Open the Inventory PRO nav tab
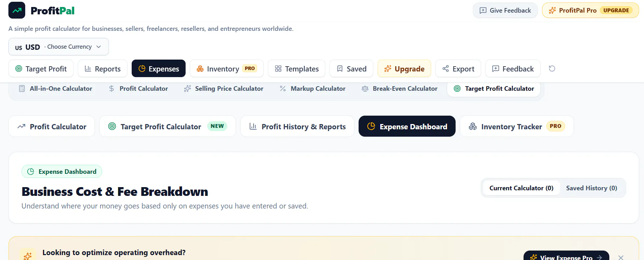The width and height of the screenshot is (644, 260). (x=227, y=68)
